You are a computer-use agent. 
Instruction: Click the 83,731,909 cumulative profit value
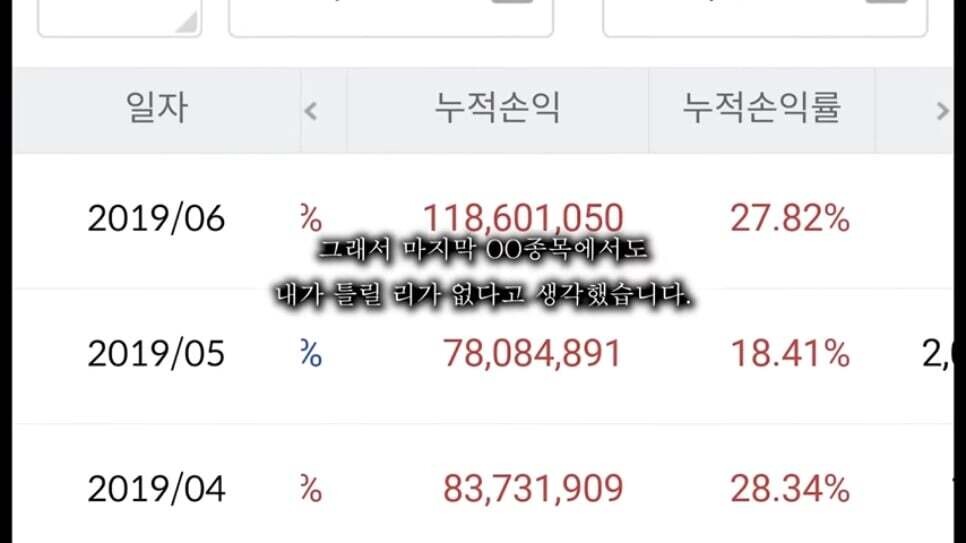tap(533, 489)
